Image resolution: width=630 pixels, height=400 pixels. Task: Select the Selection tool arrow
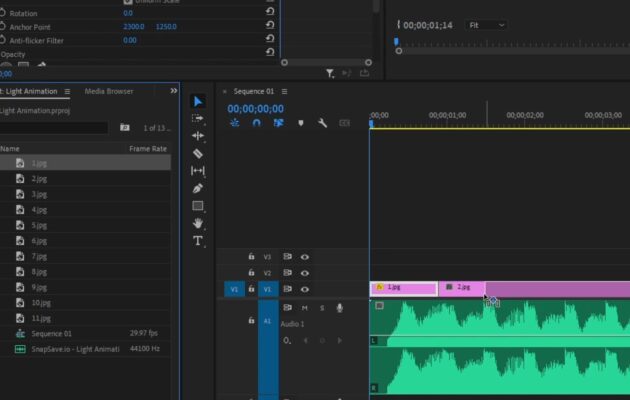pyautogui.click(x=198, y=101)
